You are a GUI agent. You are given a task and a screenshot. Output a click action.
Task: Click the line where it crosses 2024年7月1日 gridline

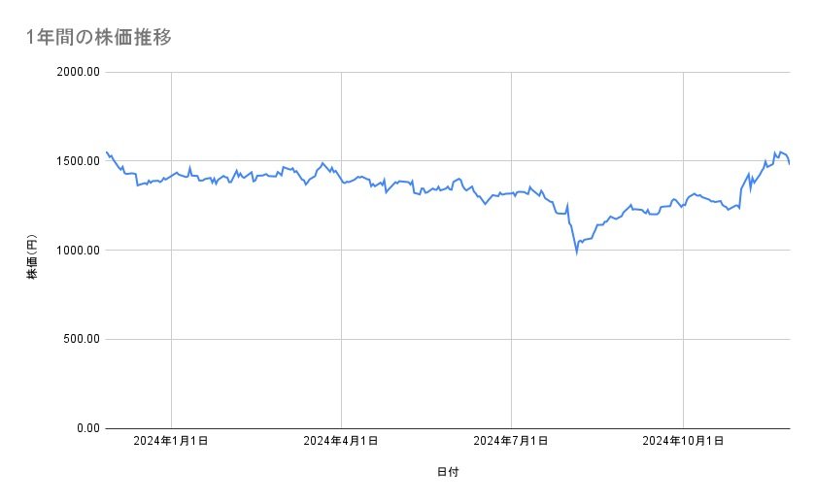pyautogui.click(x=512, y=193)
